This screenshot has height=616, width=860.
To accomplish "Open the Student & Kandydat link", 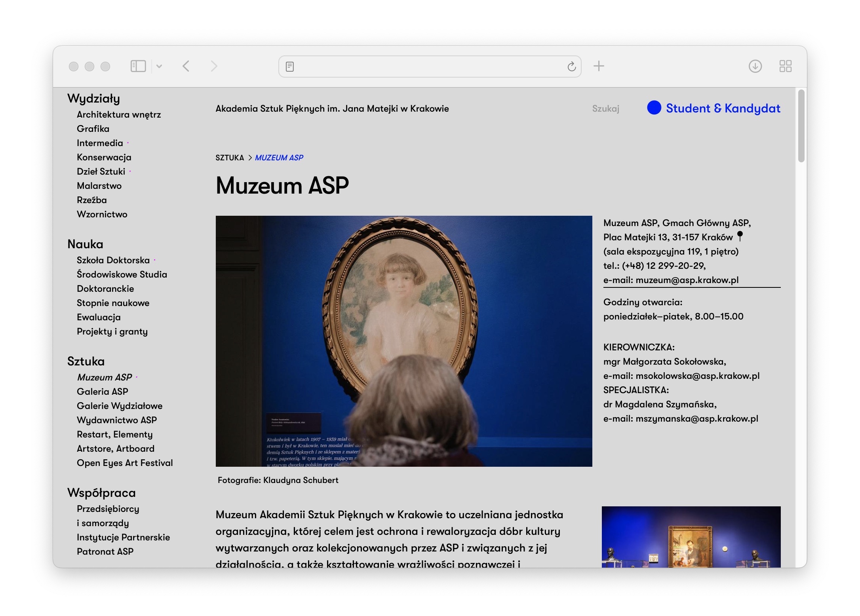I will pos(723,108).
